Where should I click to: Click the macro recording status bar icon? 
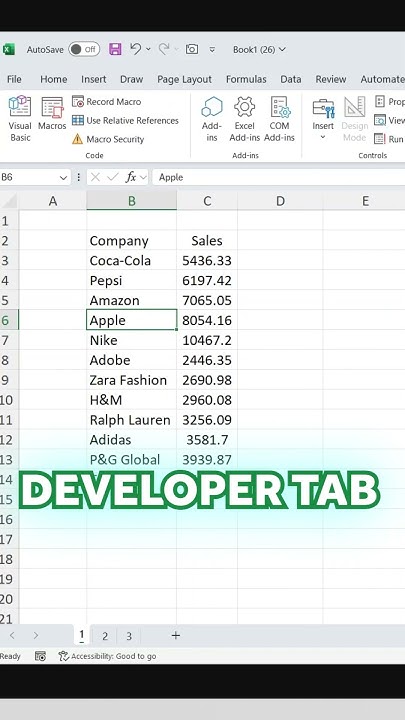coord(40,656)
